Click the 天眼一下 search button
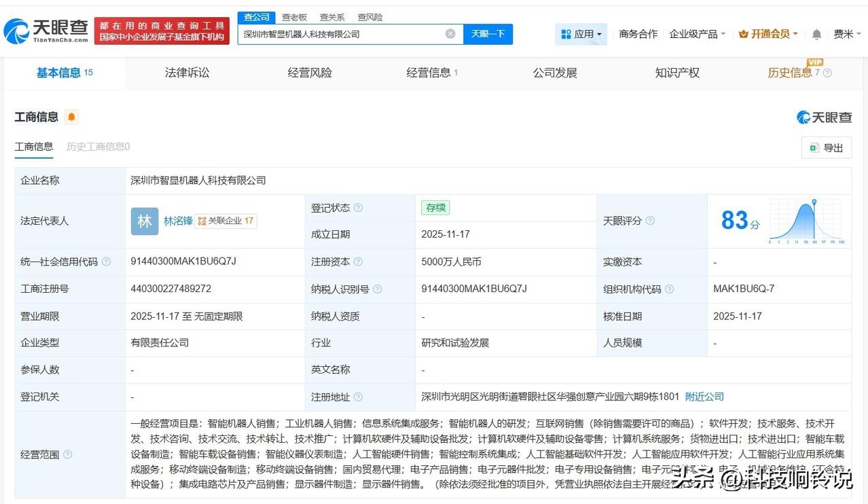Viewport: 868px width, 504px height. click(x=486, y=33)
